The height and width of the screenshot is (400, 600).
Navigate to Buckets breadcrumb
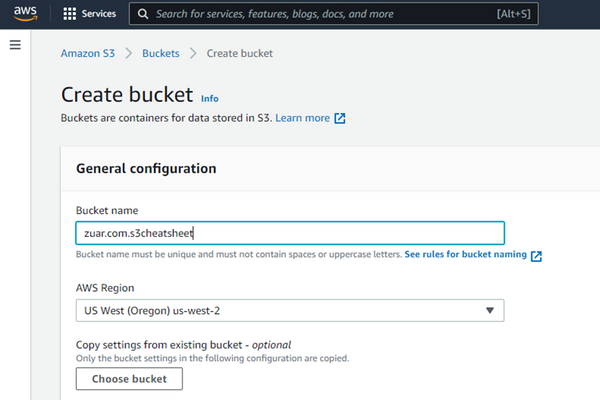pyautogui.click(x=162, y=53)
